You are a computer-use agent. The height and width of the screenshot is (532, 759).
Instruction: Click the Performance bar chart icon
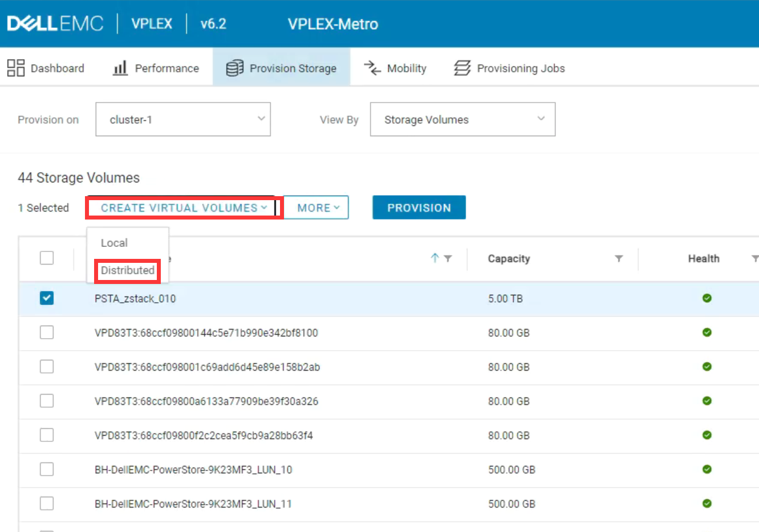(120, 68)
